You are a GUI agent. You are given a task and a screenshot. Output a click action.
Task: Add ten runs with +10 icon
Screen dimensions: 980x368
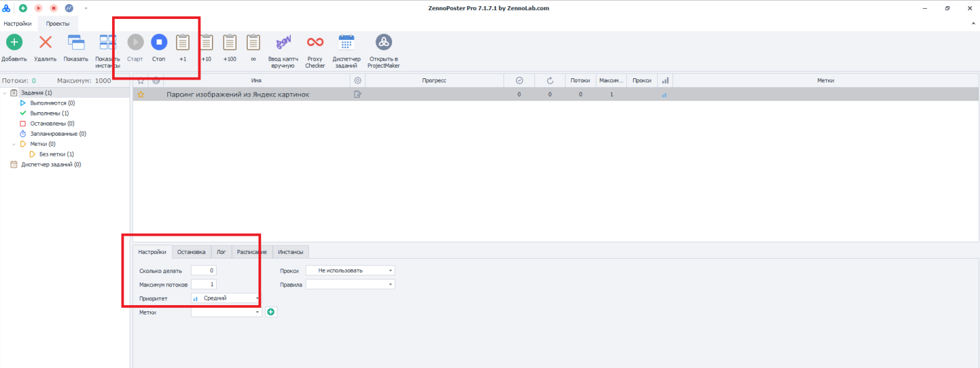click(x=207, y=43)
